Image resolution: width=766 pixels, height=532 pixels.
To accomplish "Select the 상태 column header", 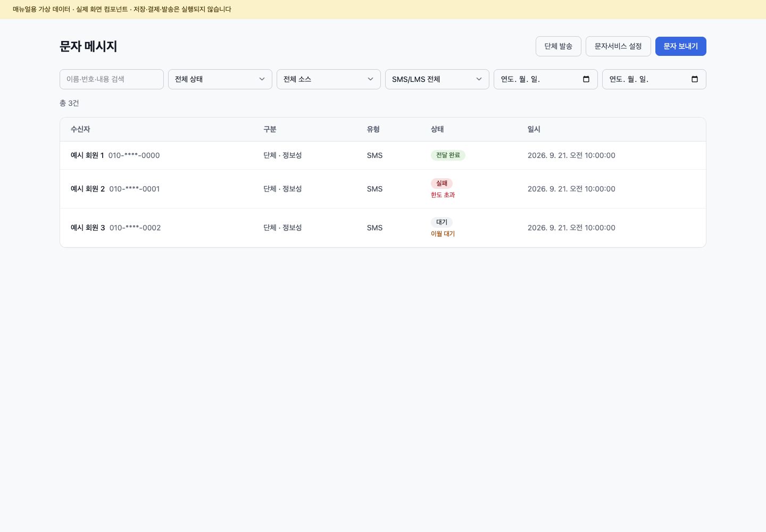I will coord(437,129).
